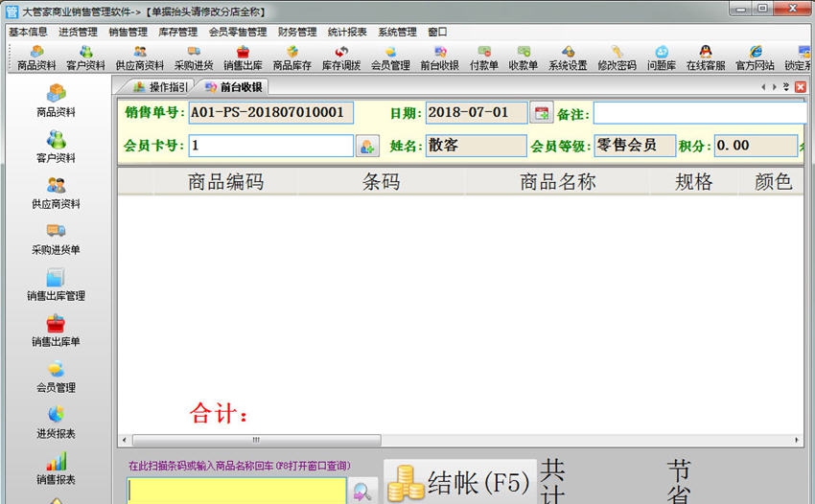Open 系统管理 menu
The width and height of the screenshot is (815, 504).
click(x=397, y=33)
